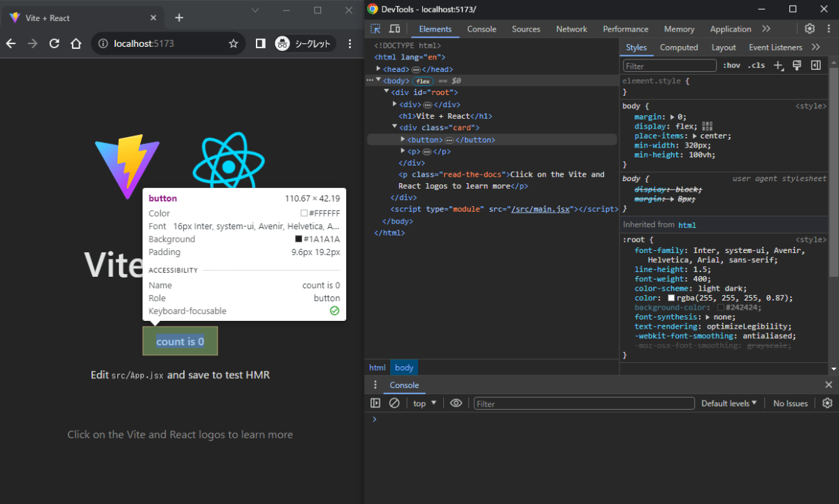Open the Memory tab

click(679, 29)
